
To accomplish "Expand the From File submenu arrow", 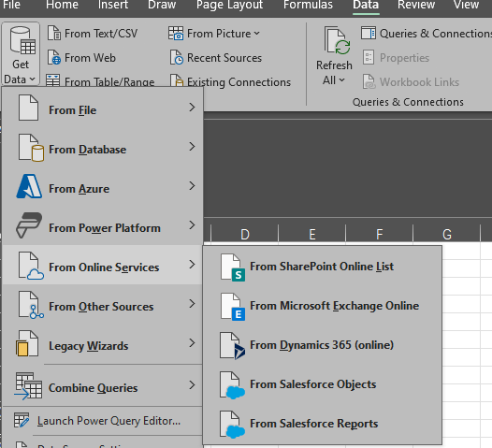I will point(192,108).
